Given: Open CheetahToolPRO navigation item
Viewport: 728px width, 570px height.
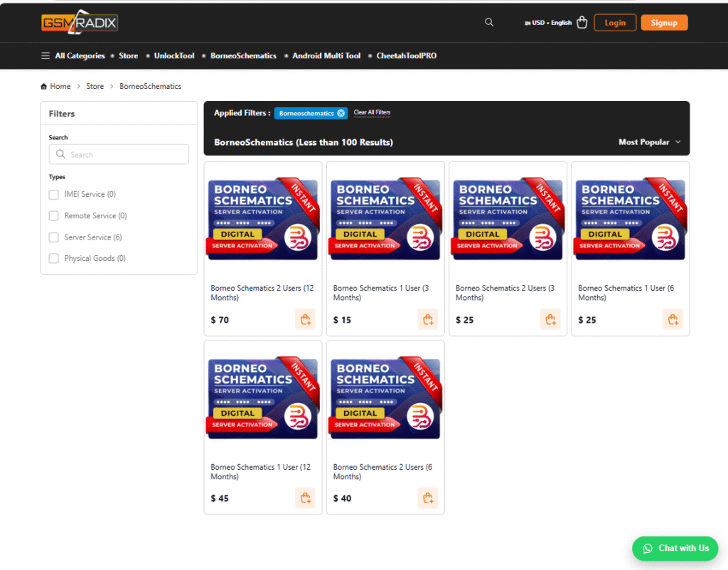Looking at the screenshot, I should [407, 56].
